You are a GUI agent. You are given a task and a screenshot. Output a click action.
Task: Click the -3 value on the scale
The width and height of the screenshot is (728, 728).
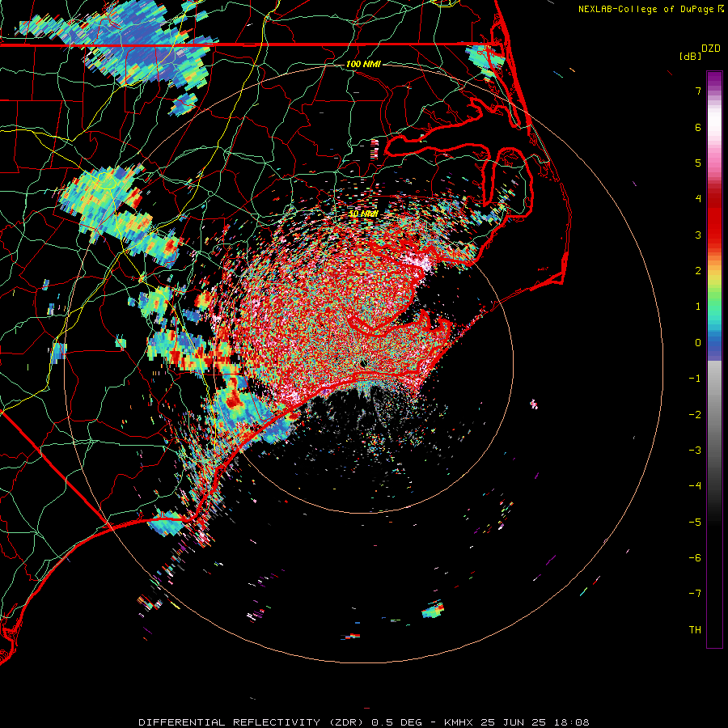coord(695,451)
